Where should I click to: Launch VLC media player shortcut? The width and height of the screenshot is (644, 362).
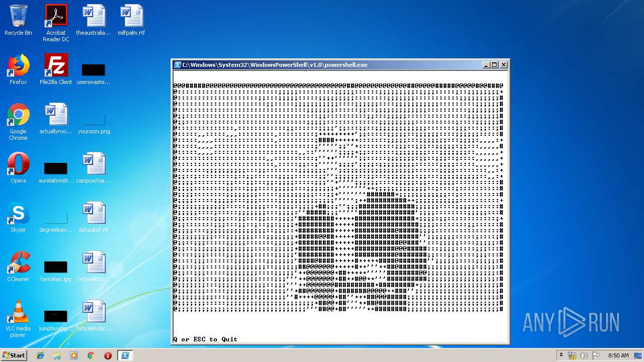(x=18, y=319)
